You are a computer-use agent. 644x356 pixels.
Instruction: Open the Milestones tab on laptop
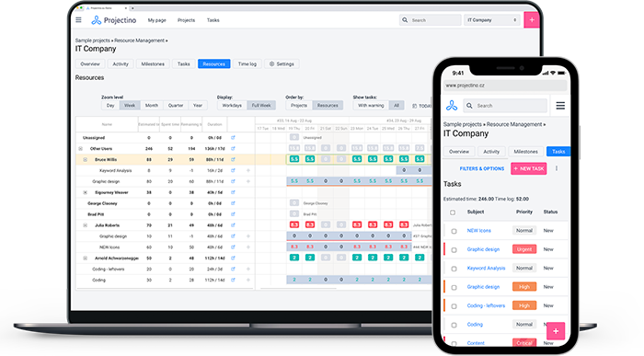[x=153, y=64]
